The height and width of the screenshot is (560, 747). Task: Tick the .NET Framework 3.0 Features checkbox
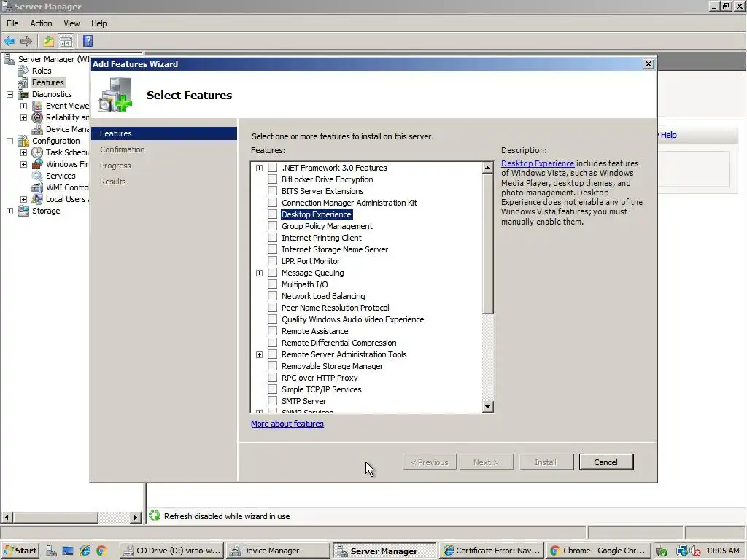click(273, 168)
